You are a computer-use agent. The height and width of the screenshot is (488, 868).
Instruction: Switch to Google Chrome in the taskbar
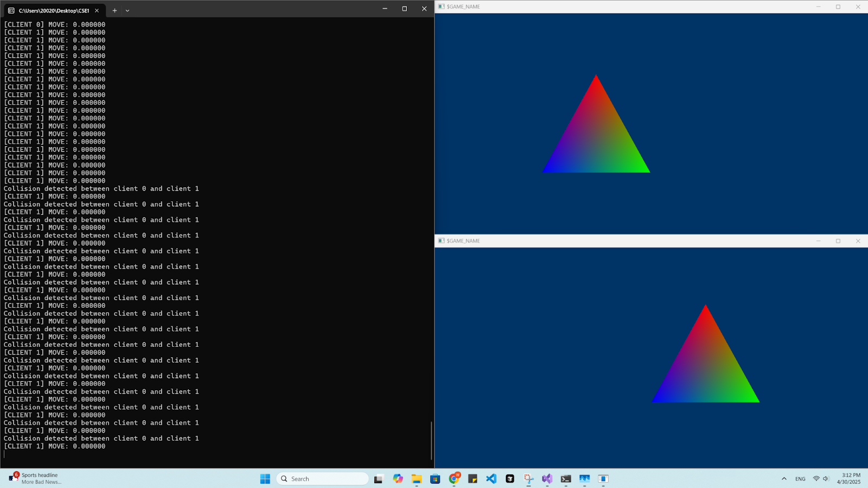coord(454,479)
